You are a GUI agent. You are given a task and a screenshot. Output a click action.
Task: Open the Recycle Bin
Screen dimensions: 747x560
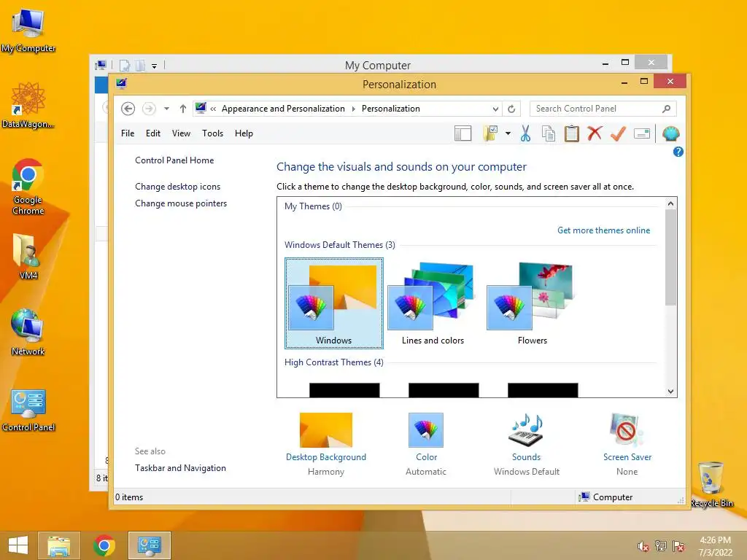712,484
